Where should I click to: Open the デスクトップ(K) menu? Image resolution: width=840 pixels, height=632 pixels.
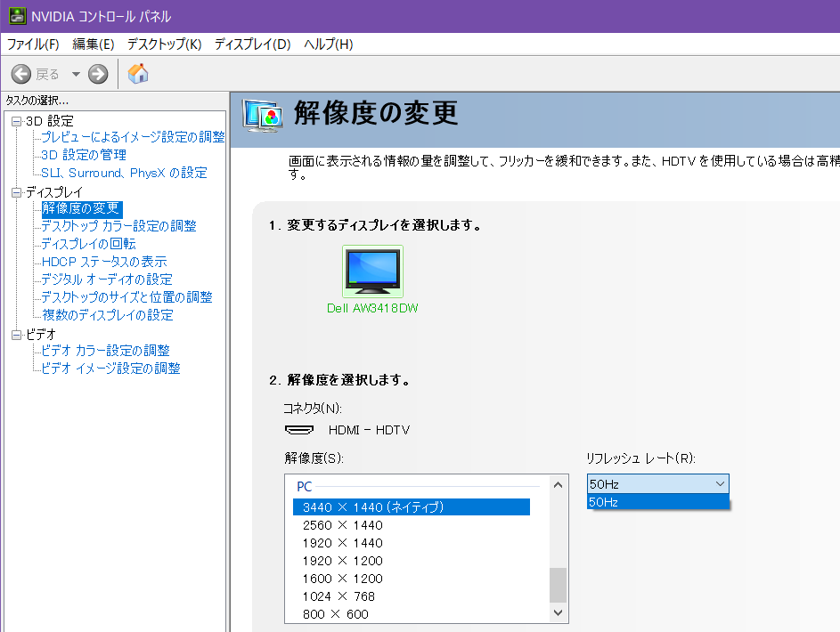click(x=165, y=45)
